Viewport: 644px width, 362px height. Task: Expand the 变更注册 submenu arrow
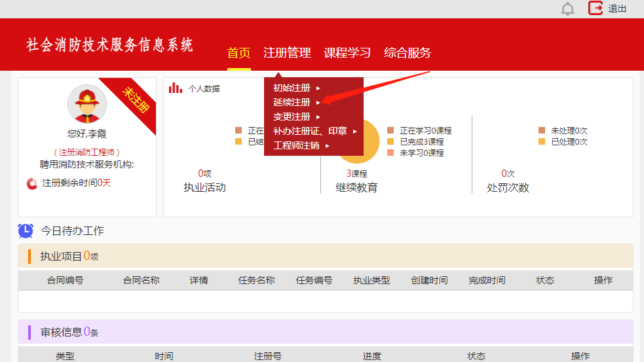pos(318,117)
